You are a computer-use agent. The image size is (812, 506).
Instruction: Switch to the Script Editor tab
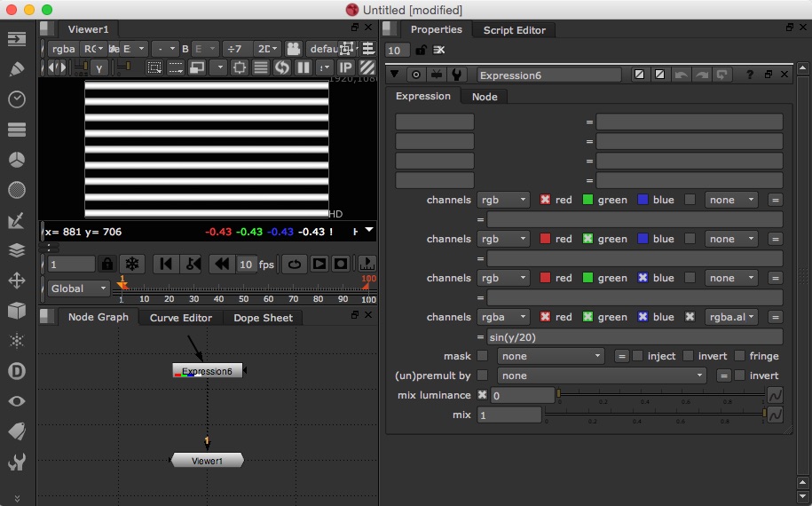[x=514, y=29]
